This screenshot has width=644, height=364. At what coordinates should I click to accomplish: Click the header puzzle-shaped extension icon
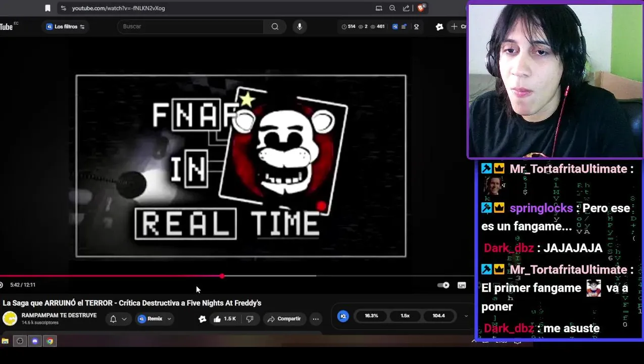pos(439,26)
